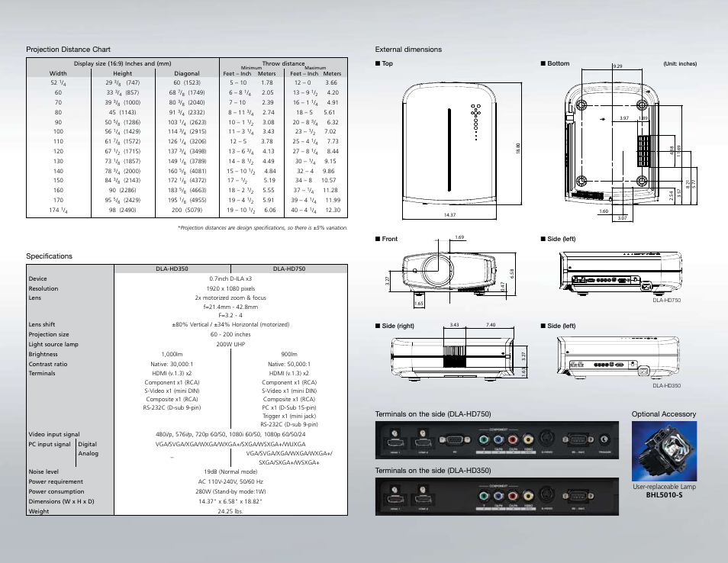Select the Throw distance column header
The image size is (728, 563).
point(283,63)
